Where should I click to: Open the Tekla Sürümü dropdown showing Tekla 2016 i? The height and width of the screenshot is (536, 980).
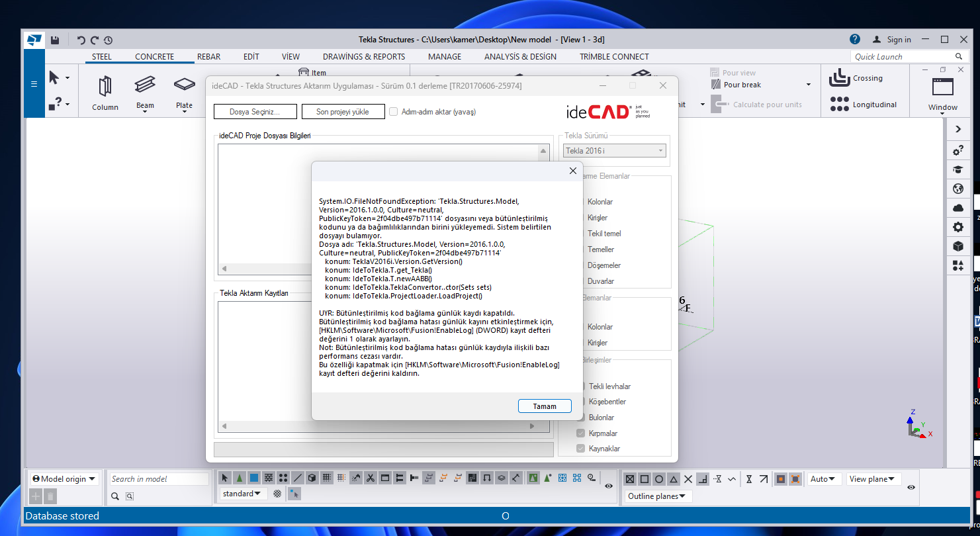click(614, 151)
